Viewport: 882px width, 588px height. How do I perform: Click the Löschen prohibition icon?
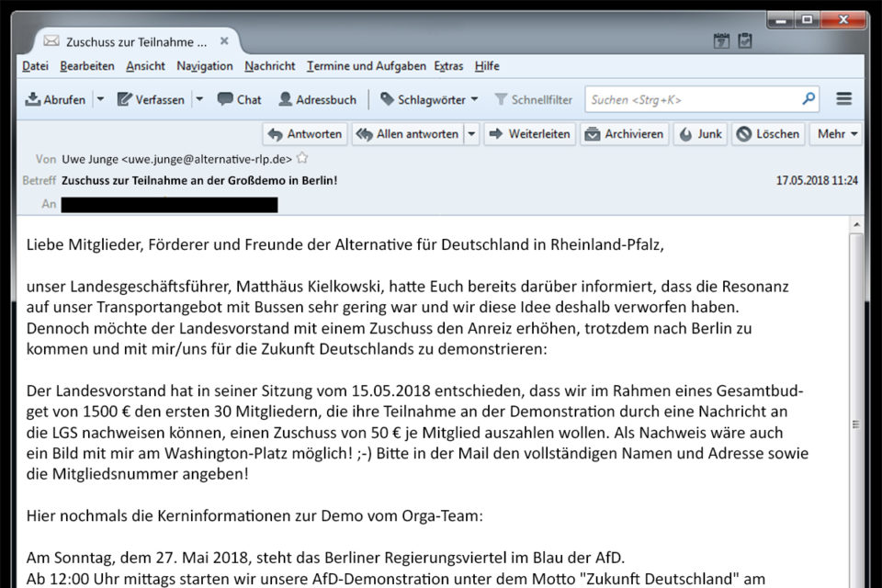[x=743, y=134]
